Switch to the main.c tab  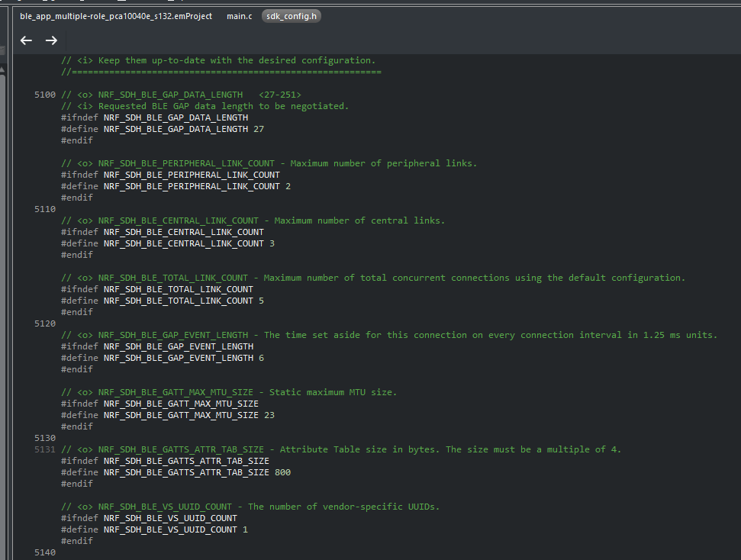coord(239,16)
